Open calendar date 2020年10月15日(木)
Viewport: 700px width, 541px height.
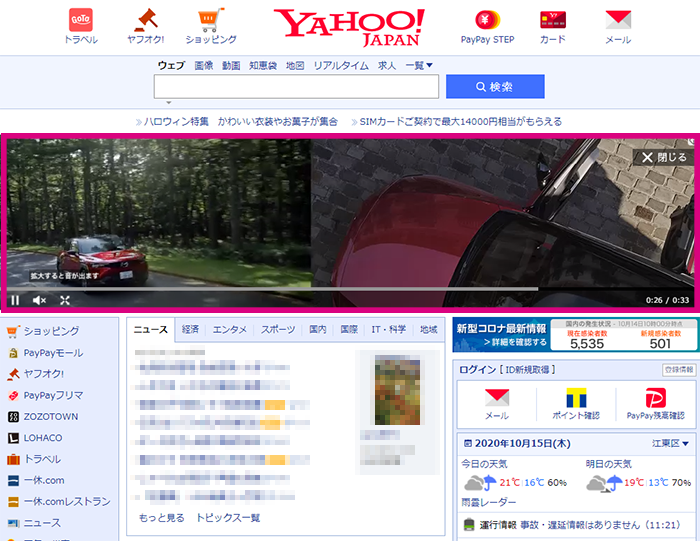point(517,443)
